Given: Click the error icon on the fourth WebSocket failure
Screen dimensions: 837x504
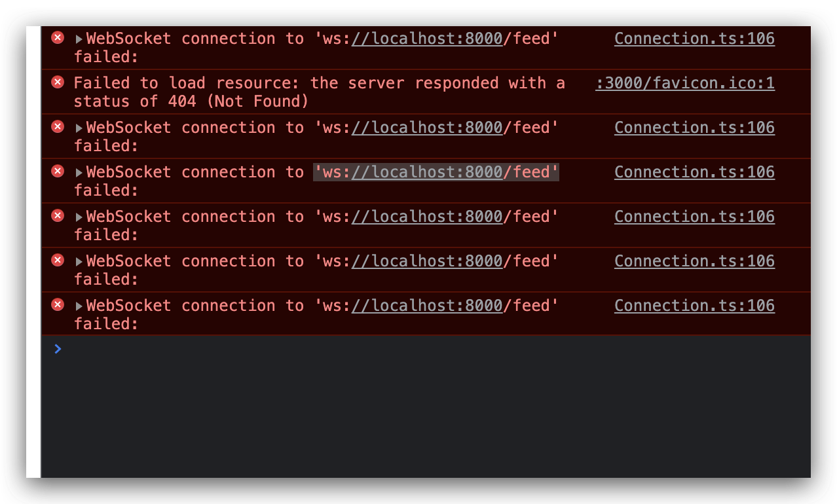Looking at the screenshot, I should [x=57, y=215].
